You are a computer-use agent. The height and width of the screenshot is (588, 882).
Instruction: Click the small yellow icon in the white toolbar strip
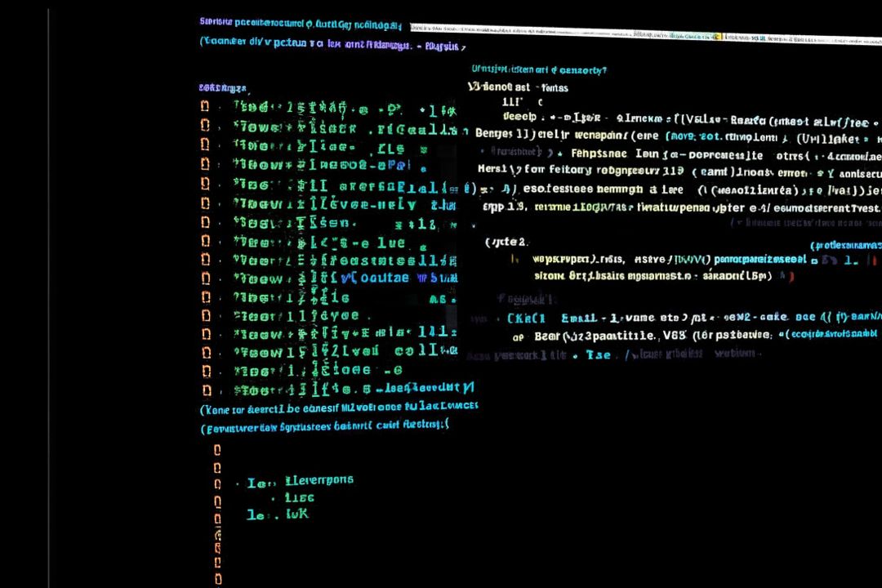point(717,36)
